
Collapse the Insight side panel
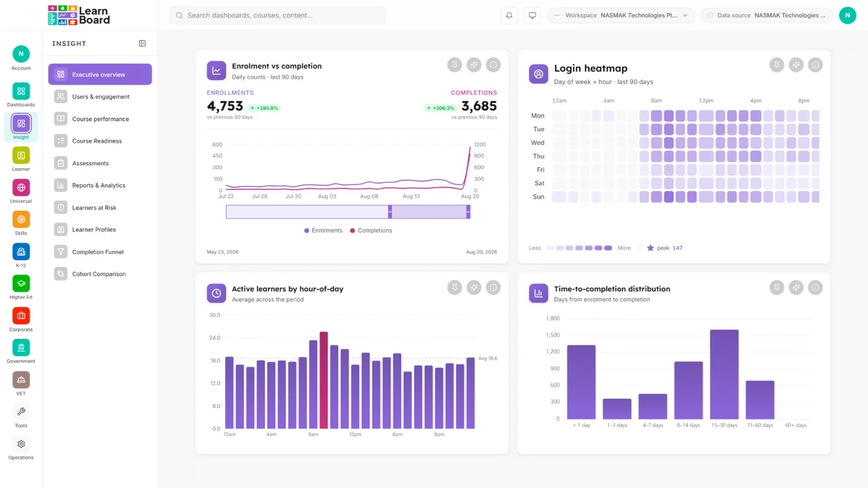(x=142, y=43)
